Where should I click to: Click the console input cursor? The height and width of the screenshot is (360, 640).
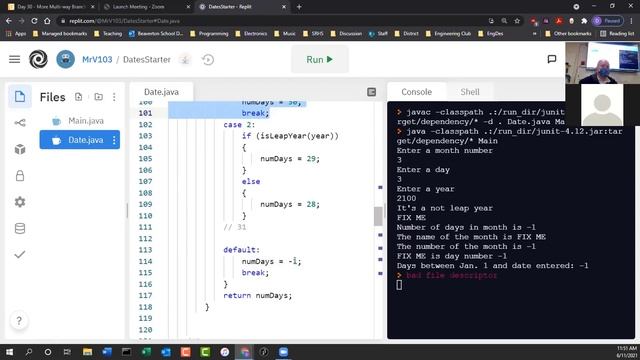pyautogui.click(x=399, y=285)
